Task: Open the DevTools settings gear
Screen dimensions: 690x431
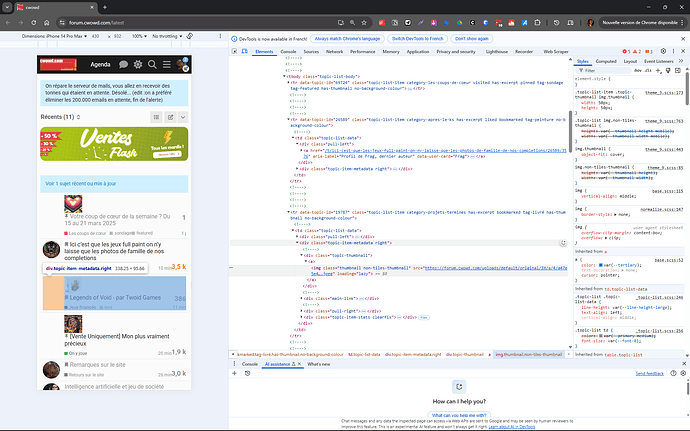Action: point(663,51)
